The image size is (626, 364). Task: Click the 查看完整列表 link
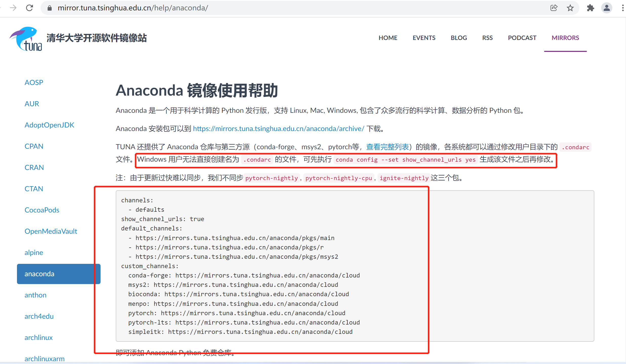(387, 147)
